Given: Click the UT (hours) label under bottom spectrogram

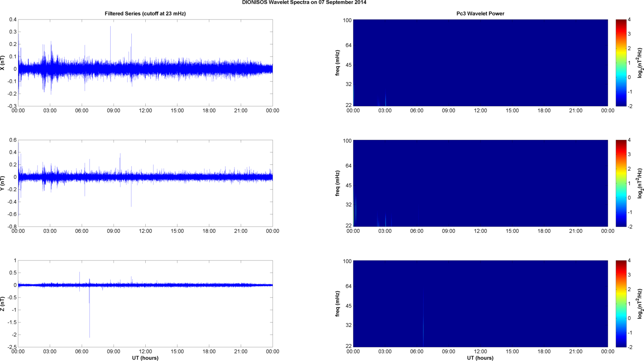Looking at the screenshot, I should [x=480, y=358].
